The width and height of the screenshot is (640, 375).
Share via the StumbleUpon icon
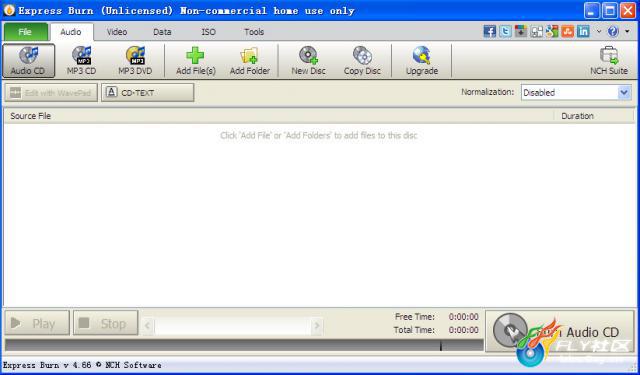(x=567, y=31)
